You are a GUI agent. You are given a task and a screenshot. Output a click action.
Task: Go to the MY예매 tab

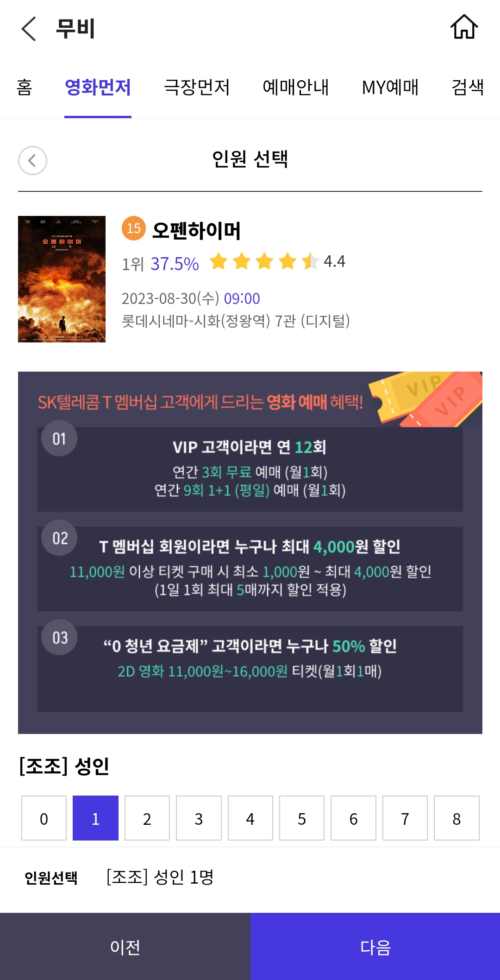pos(390,87)
